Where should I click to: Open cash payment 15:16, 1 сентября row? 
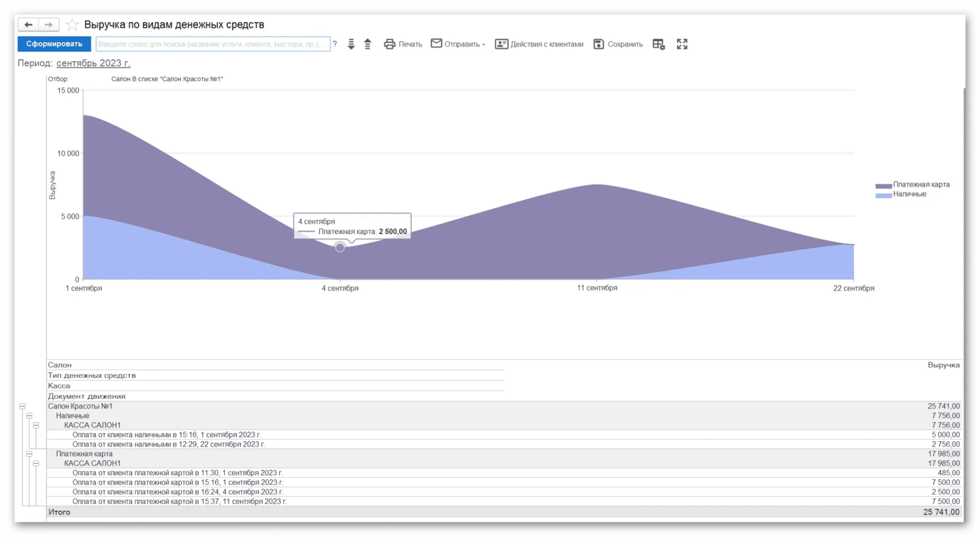coord(504,435)
